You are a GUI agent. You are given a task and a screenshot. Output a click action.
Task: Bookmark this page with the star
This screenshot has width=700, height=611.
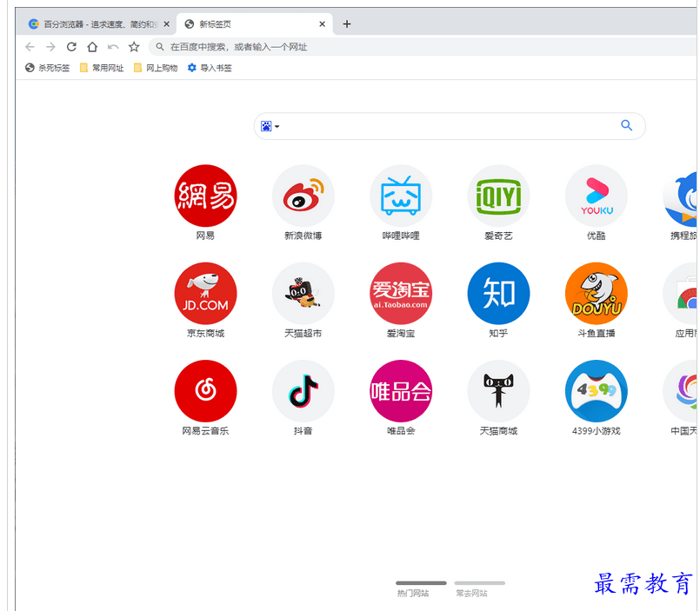[x=134, y=47]
